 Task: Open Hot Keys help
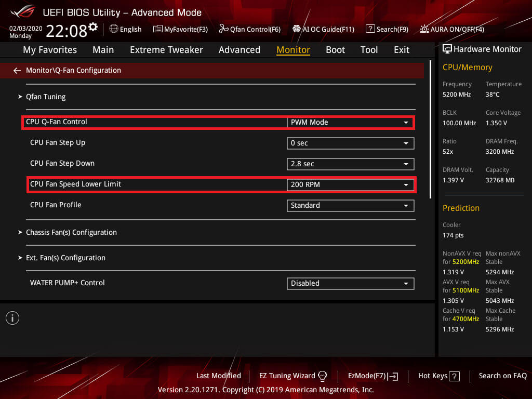tap(433, 376)
